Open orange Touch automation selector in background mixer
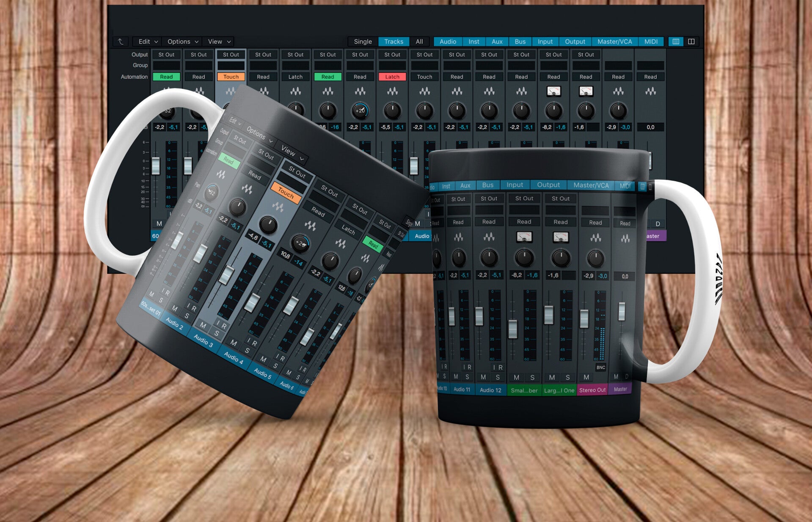 [231, 77]
